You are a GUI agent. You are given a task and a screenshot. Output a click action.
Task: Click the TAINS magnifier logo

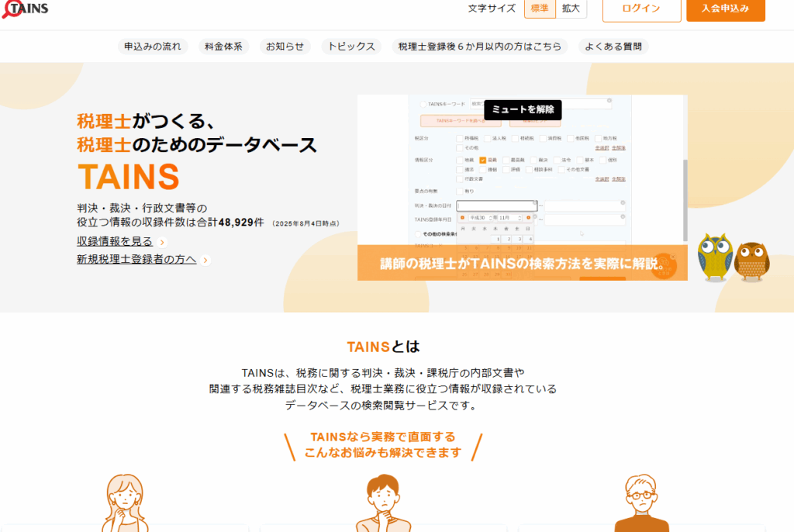coord(26,9)
